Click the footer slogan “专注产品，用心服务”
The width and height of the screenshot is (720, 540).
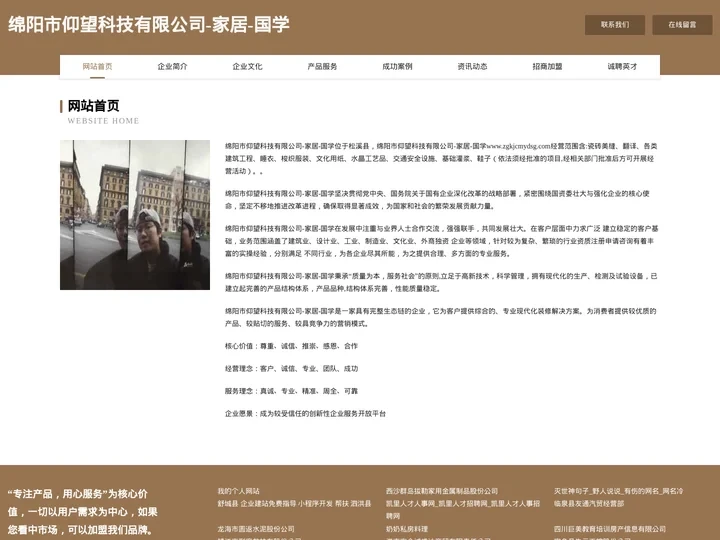[83, 512]
